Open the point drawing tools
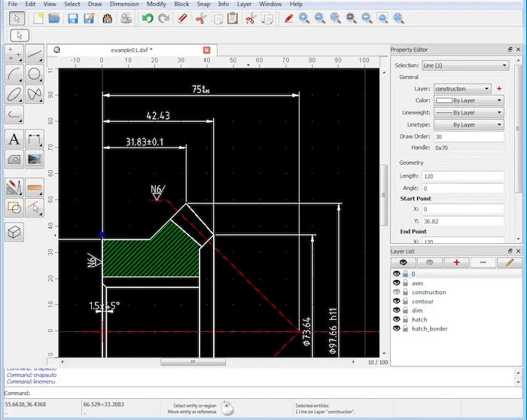527x420 pixels. [x=14, y=53]
